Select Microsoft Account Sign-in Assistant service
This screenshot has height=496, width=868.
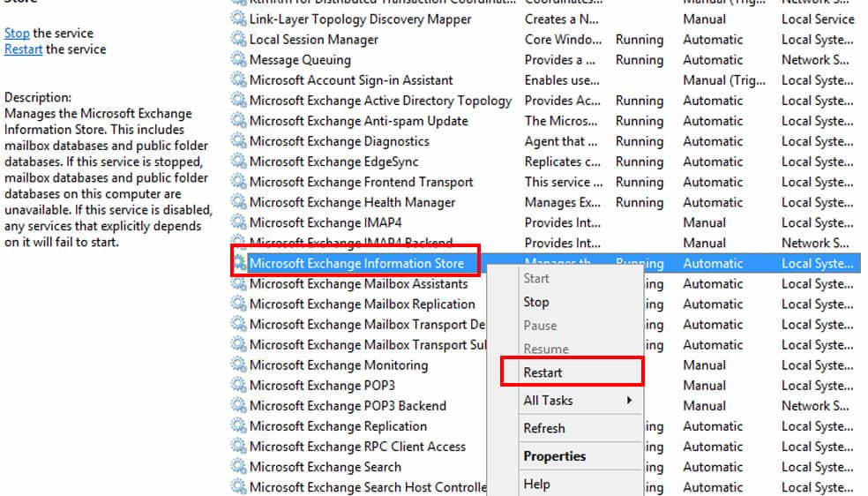pyautogui.click(x=351, y=80)
